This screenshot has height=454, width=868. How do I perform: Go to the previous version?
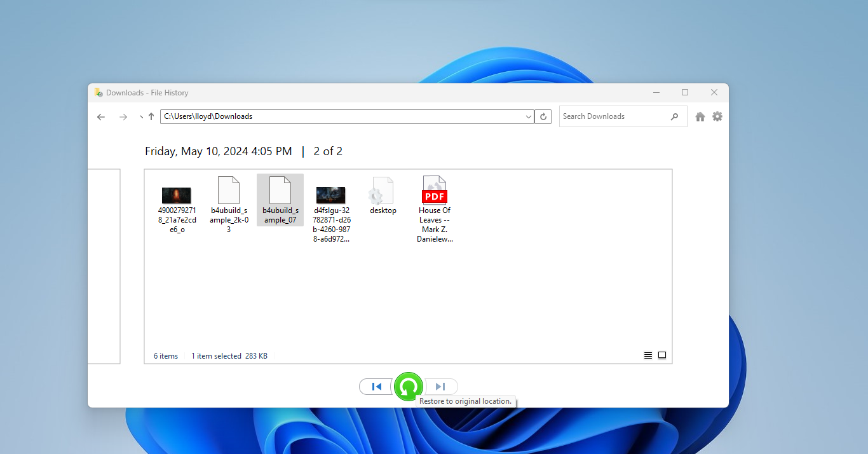376,387
